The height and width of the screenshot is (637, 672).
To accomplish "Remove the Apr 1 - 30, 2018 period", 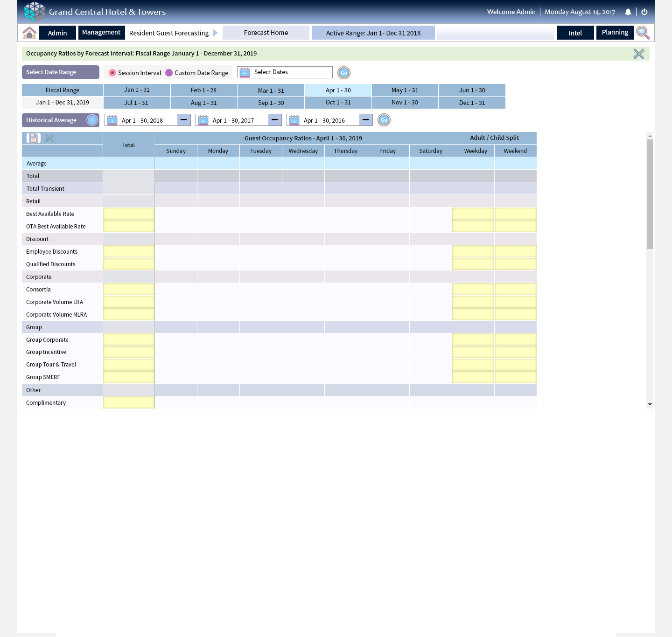I will coord(184,120).
